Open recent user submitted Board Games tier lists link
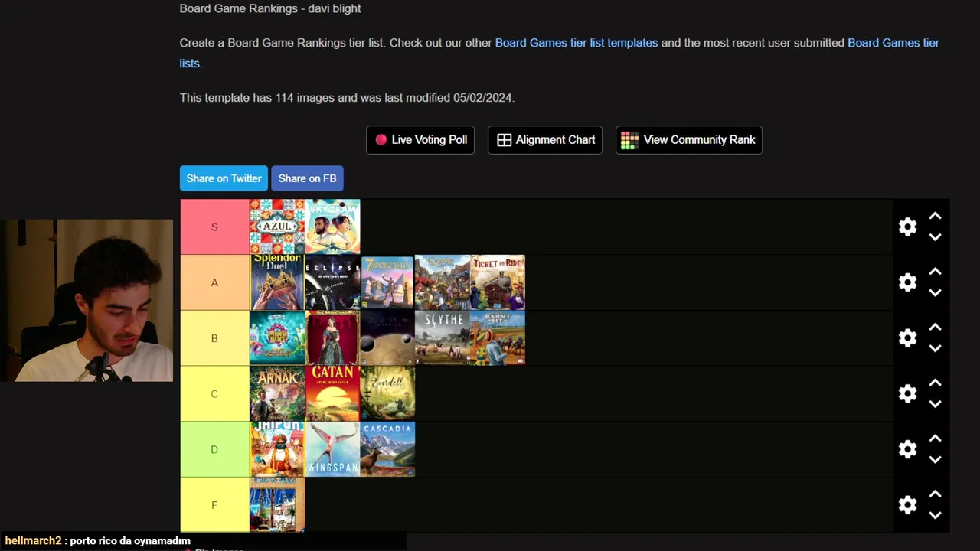This screenshot has width=980, height=551. (x=893, y=43)
